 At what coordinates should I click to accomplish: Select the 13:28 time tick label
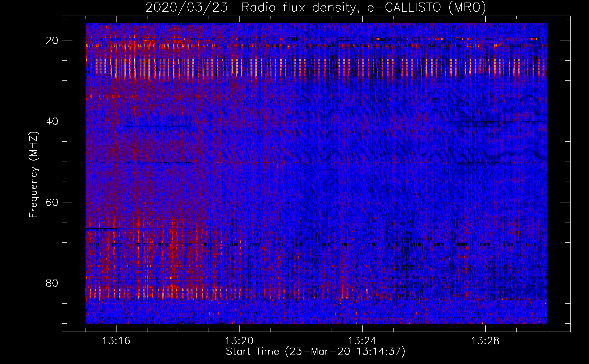pyautogui.click(x=485, y=341)
